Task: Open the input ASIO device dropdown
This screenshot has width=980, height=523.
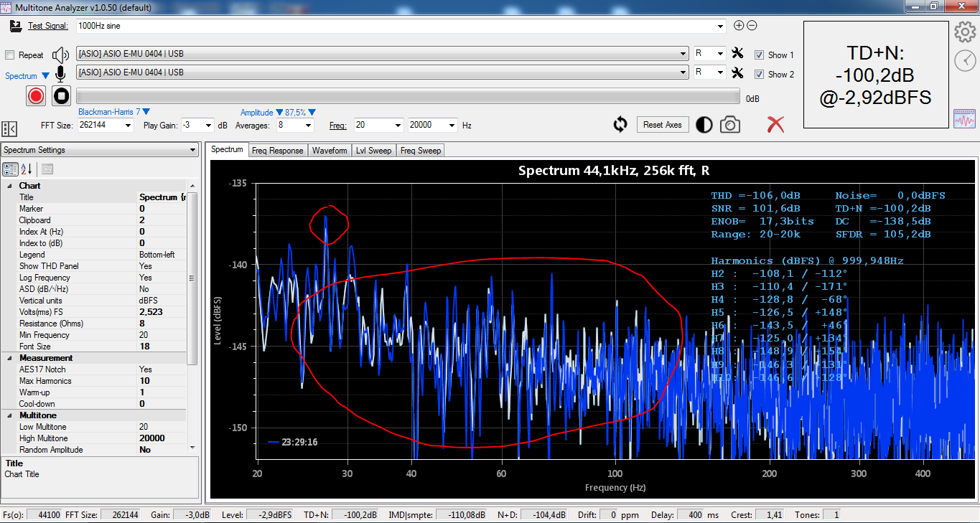Action: pos(683,72)
